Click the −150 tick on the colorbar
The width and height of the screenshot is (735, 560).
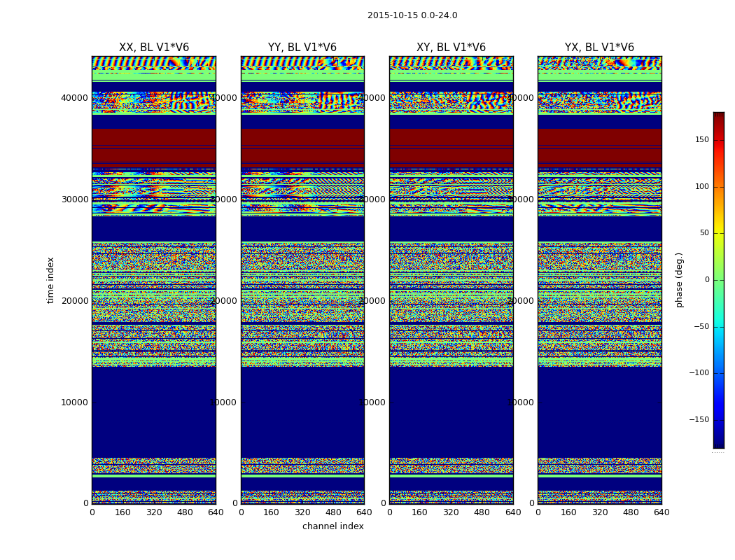coord(699,419)
